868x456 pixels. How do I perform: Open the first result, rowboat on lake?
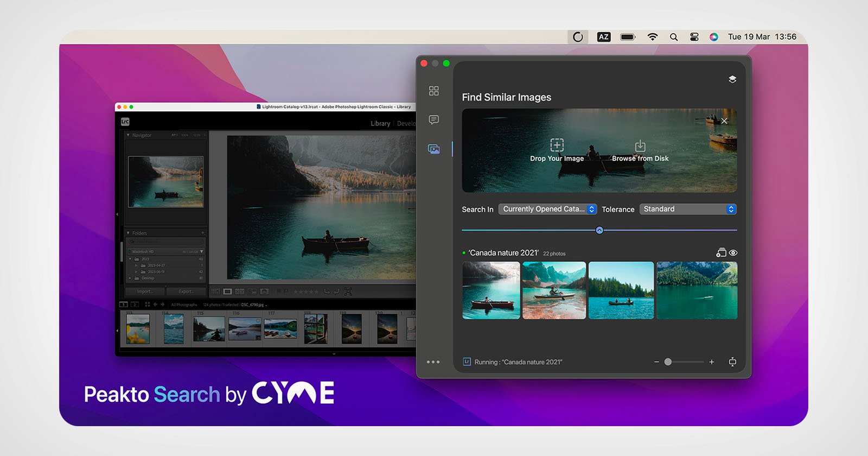491,290
